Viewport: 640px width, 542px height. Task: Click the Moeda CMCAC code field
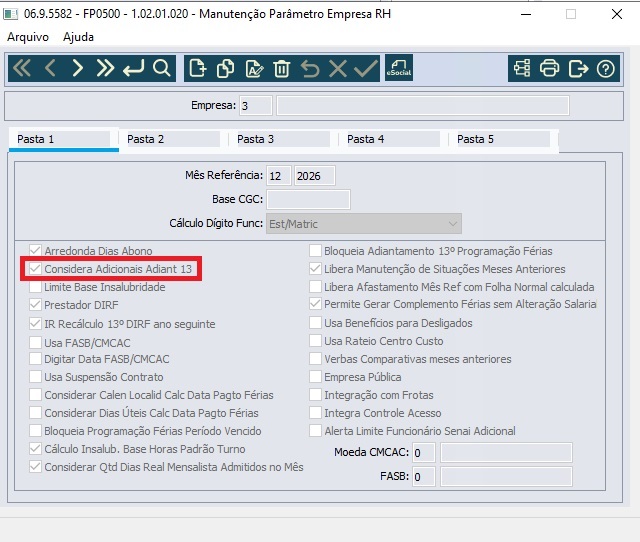click(423, 453)
